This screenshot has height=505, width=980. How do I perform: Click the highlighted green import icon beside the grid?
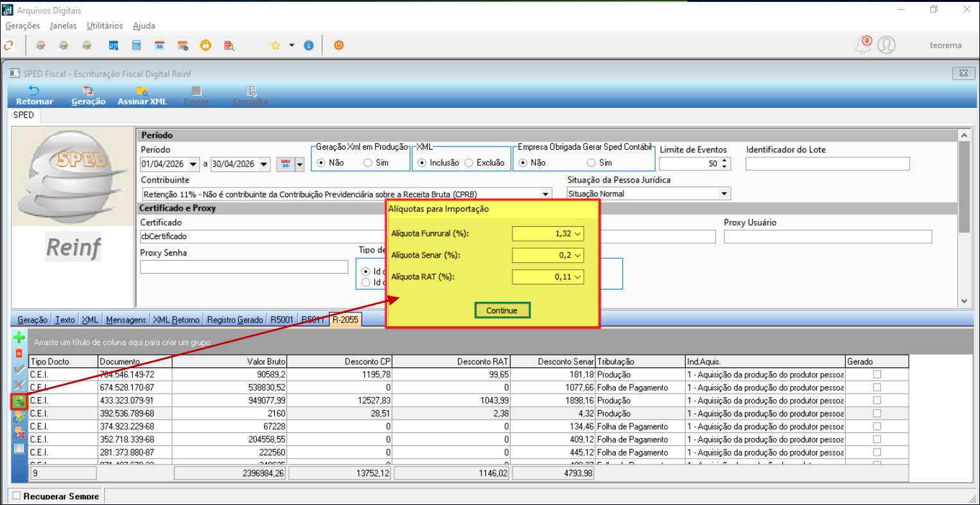19,402
